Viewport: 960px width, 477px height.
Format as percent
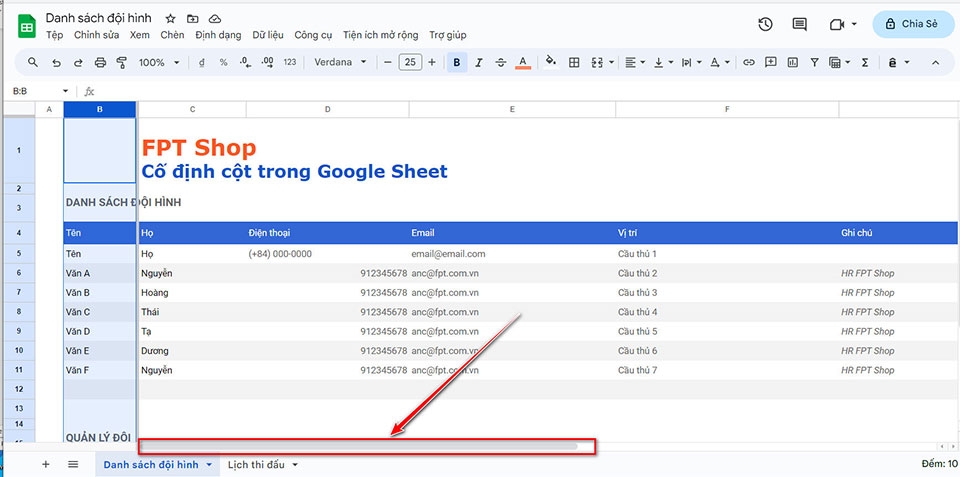tap(223, 62)
